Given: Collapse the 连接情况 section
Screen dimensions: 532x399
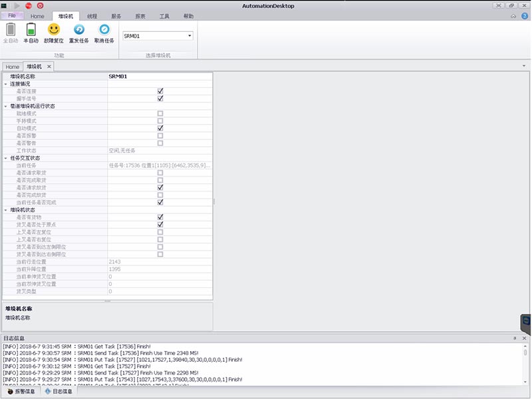Looking at the screenshot, I should tap(6, 84).
